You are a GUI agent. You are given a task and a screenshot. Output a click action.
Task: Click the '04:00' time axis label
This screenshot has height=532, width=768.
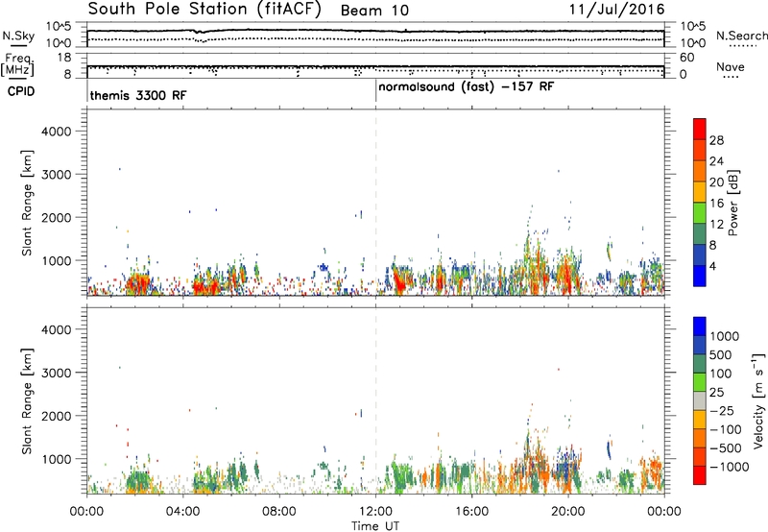183,512
